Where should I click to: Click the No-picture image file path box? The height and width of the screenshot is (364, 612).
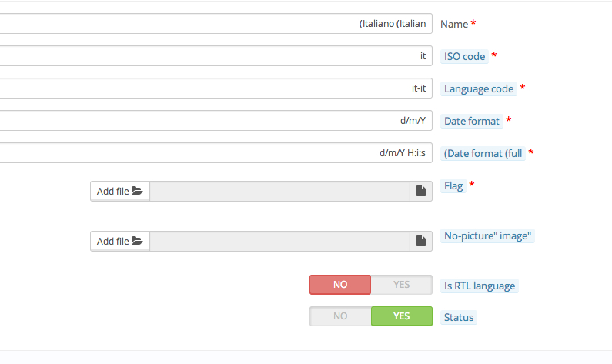coord(279,242)
